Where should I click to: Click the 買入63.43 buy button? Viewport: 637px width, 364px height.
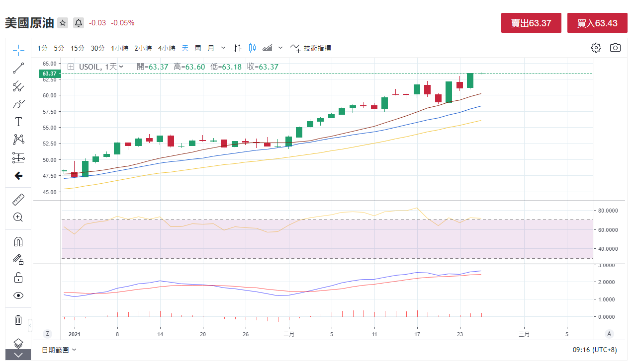[x=597, y=23]
